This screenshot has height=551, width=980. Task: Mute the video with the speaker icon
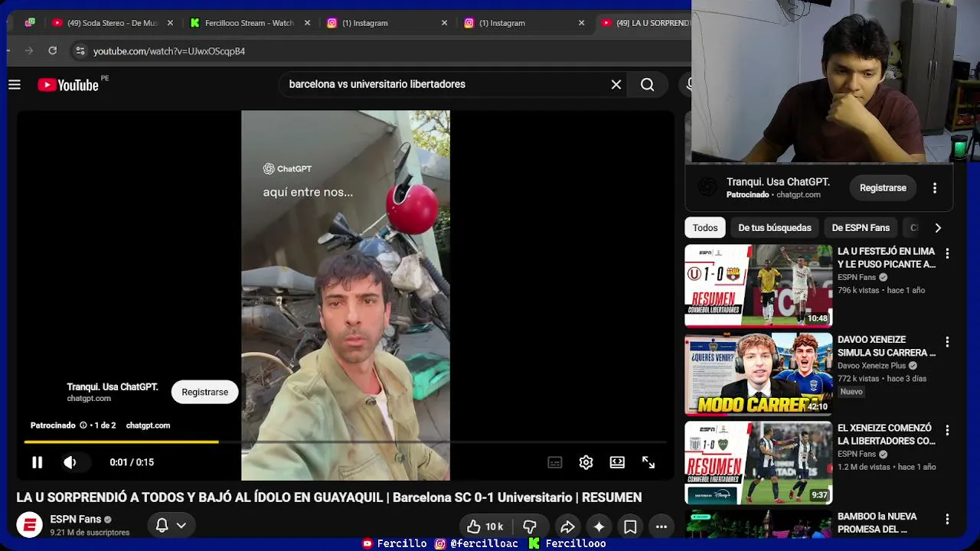pos(70,462)
